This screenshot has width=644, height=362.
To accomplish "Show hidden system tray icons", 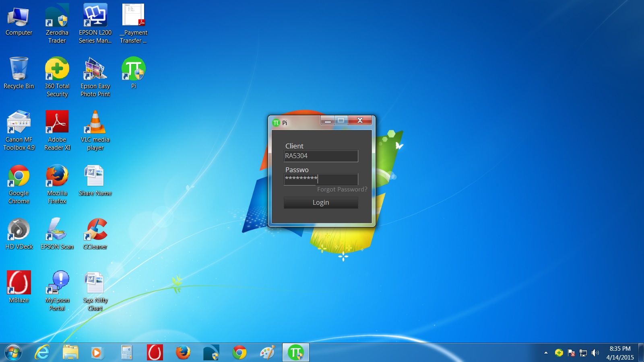I will [546, 353].
